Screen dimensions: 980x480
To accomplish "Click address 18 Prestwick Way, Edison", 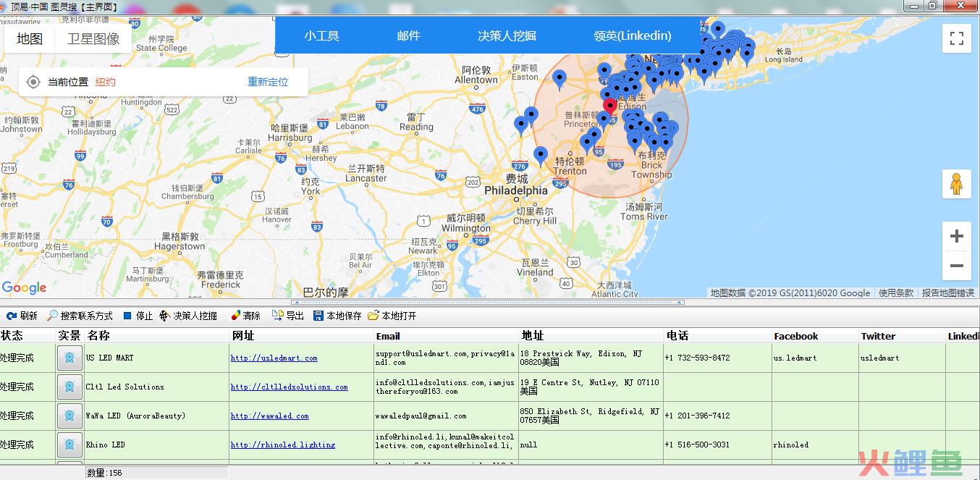I will (x=581, y=358).
